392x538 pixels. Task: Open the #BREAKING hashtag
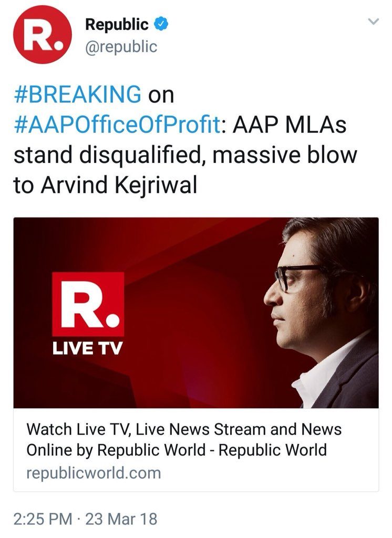(x=78, y=94)
